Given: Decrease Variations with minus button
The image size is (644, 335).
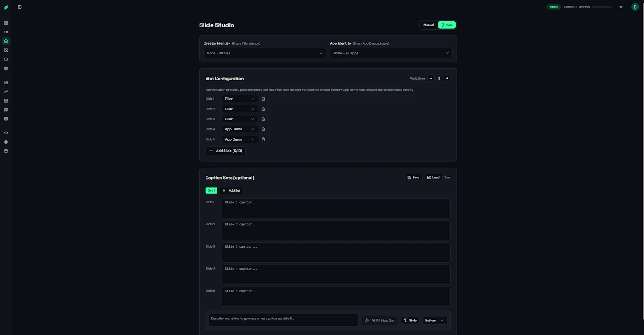Looking at the screenshot, I should pos(431,79).
